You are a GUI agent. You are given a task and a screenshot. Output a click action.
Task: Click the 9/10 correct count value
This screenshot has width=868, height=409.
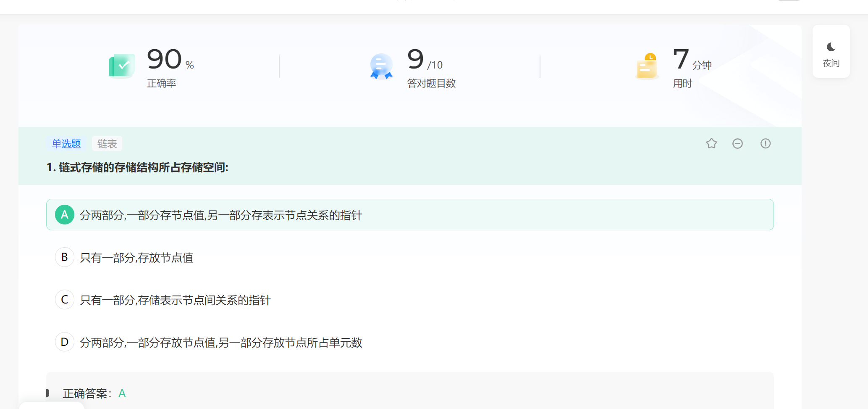(x=425, y=59)
